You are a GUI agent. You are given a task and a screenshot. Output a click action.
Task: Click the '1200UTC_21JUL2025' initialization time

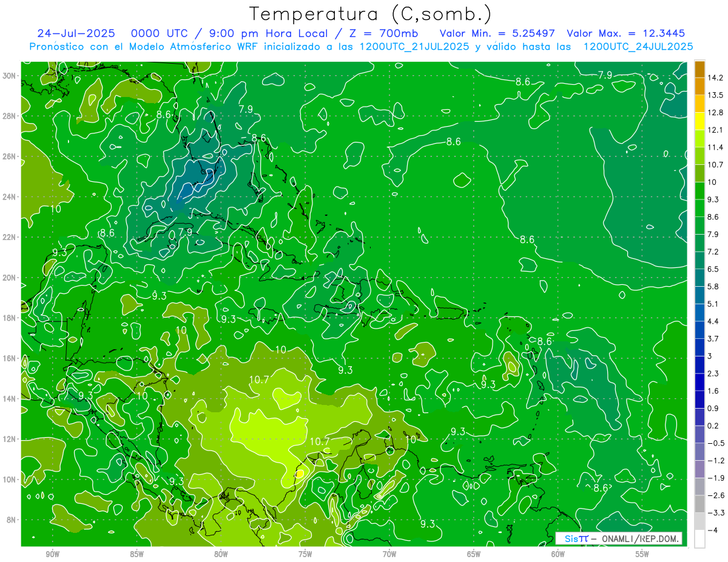coord(414,46)
